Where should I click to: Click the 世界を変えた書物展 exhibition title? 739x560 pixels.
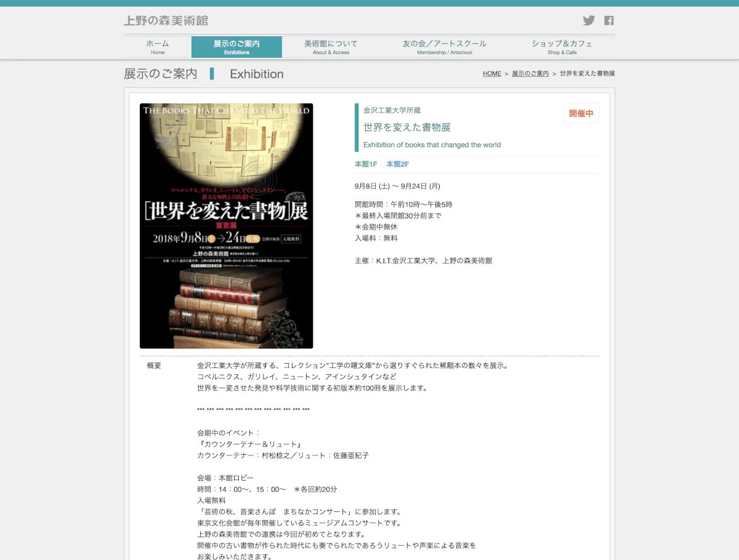click(407, 127)
